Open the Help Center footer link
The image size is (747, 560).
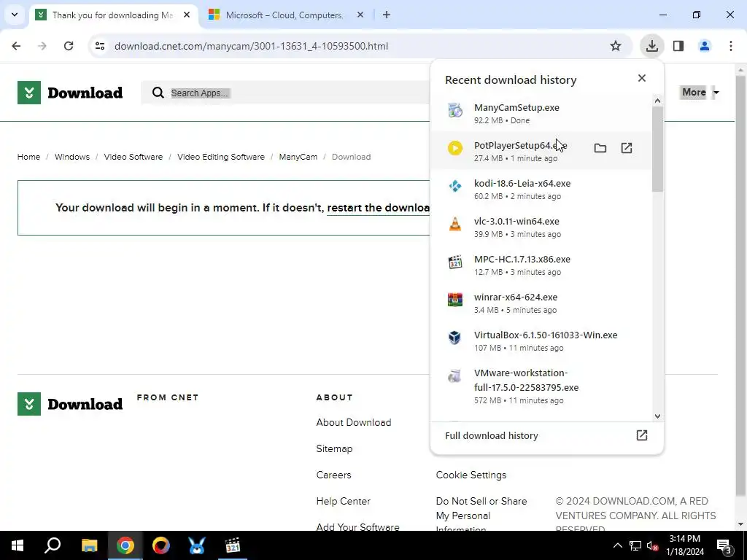pyautogui.click(x=344, y=501)
